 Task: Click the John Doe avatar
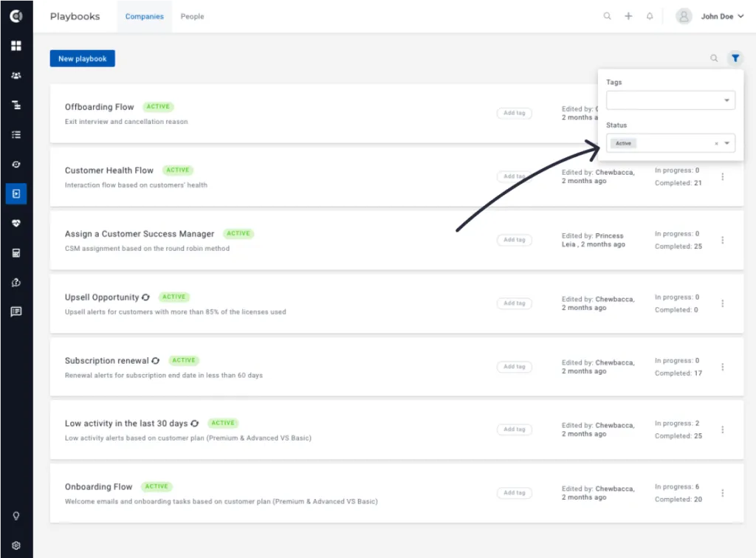[684, 16]
